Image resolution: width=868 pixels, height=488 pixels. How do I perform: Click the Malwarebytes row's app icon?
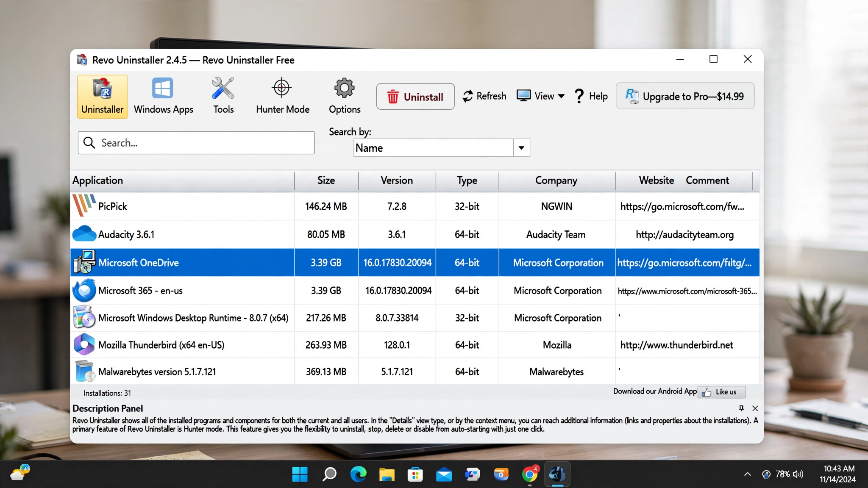point(84,371)
